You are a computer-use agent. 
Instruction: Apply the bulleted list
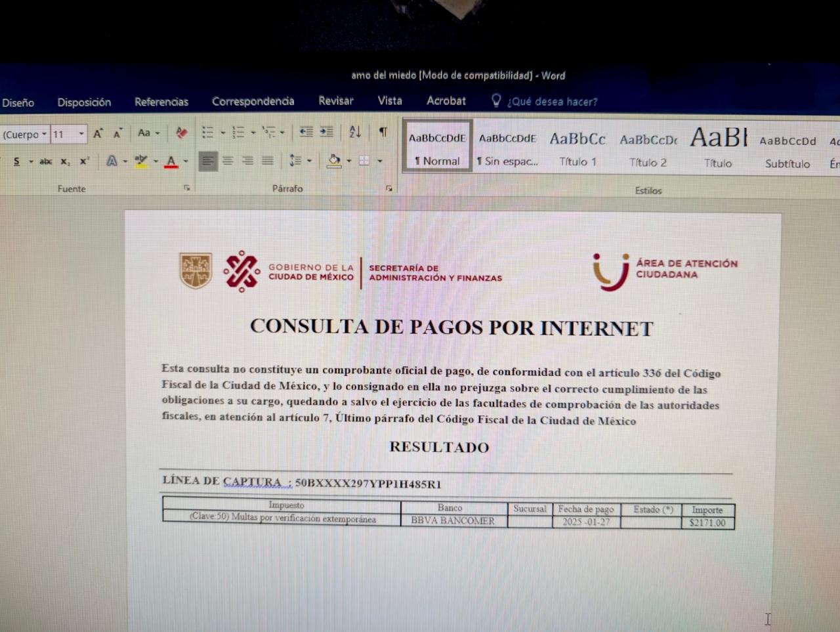tap(207, 133)
